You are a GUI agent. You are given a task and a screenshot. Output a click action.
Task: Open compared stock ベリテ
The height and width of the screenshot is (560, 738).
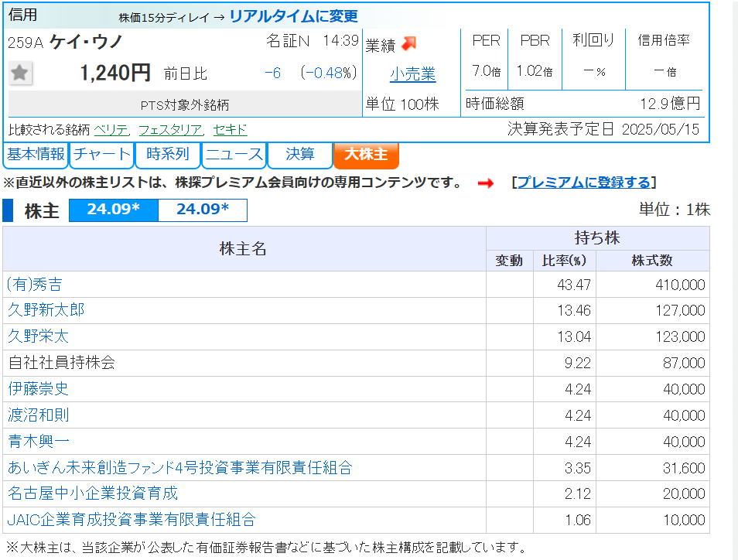coord(111,130)
